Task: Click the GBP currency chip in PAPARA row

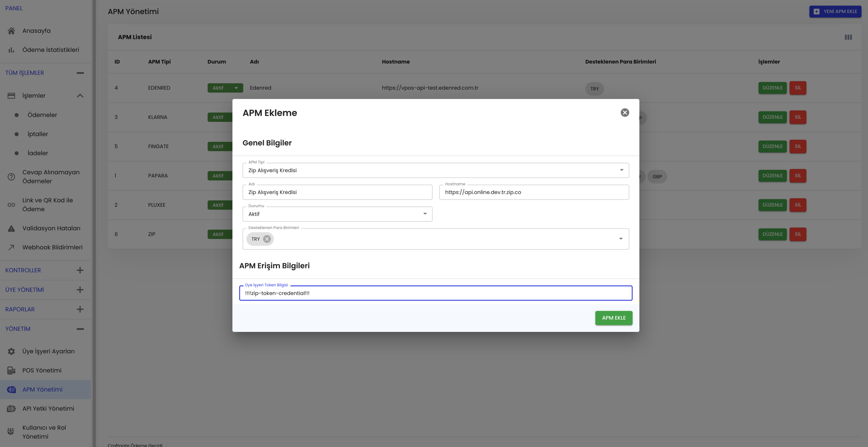Action: click(657, 177)
